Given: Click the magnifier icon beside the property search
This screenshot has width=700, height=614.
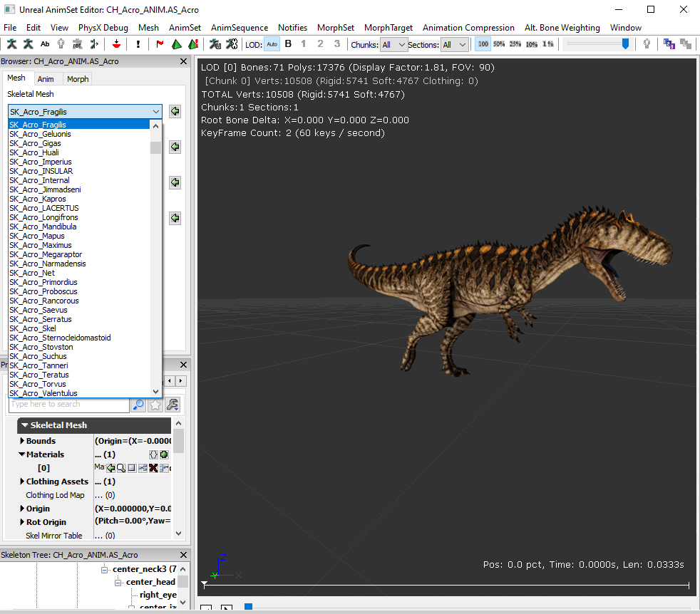Looking at the screenshot, I should [139, 405].
